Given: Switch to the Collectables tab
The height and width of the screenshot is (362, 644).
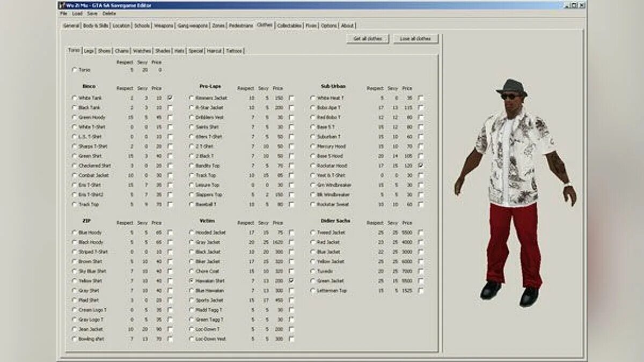Looking at the screenshot, I should (289, 26).
